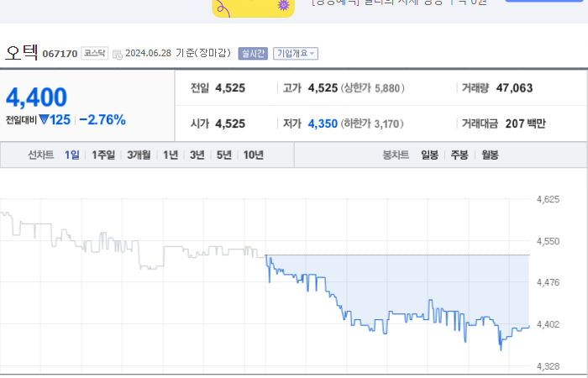The image size is (588, 378).
Task: Switch to the 3개월 chart range
Action: point(139,155)
